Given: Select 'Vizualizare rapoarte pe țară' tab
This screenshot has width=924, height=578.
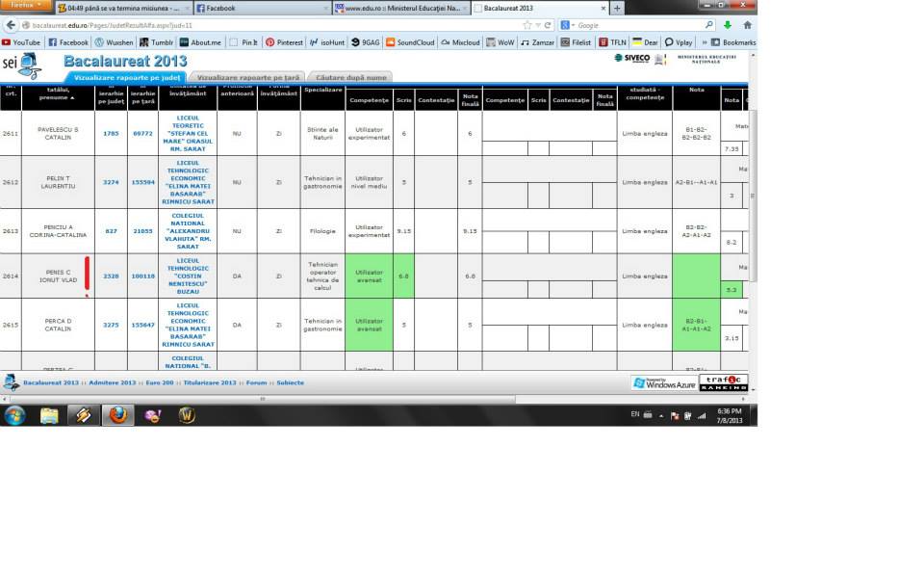Looking at the screenshot, I should (245, 76).
